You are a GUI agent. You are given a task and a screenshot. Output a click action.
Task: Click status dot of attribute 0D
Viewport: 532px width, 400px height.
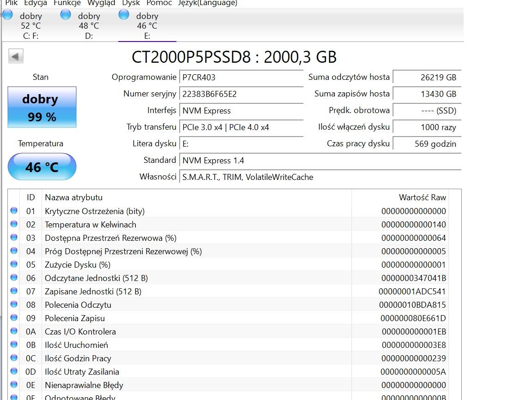(14, 371)
